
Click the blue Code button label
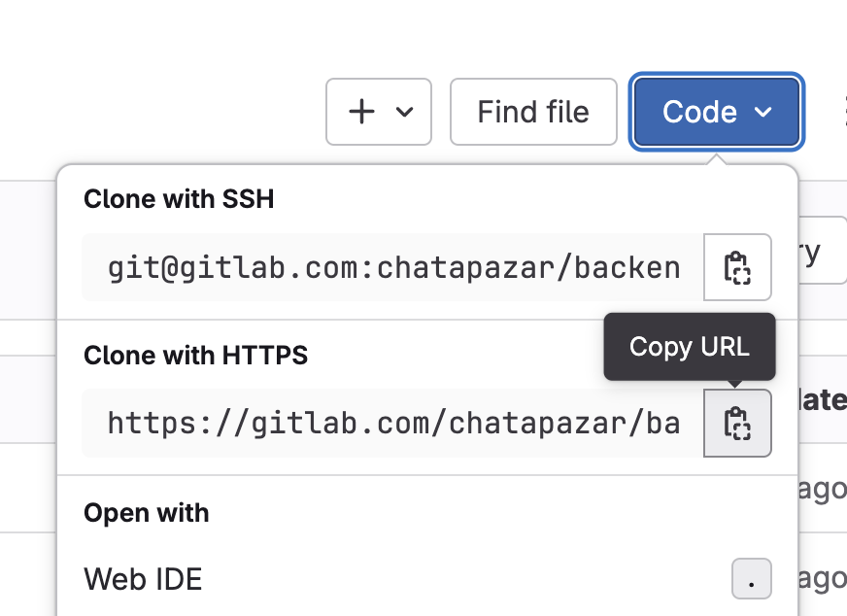click(699, 112)
